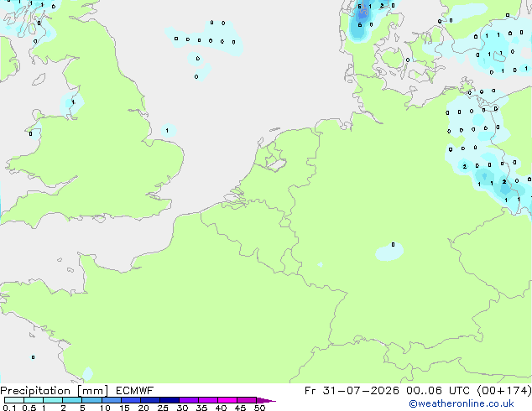Click the 'Precipitation' title text
The image size is (532, 411).
click(35, 391)
